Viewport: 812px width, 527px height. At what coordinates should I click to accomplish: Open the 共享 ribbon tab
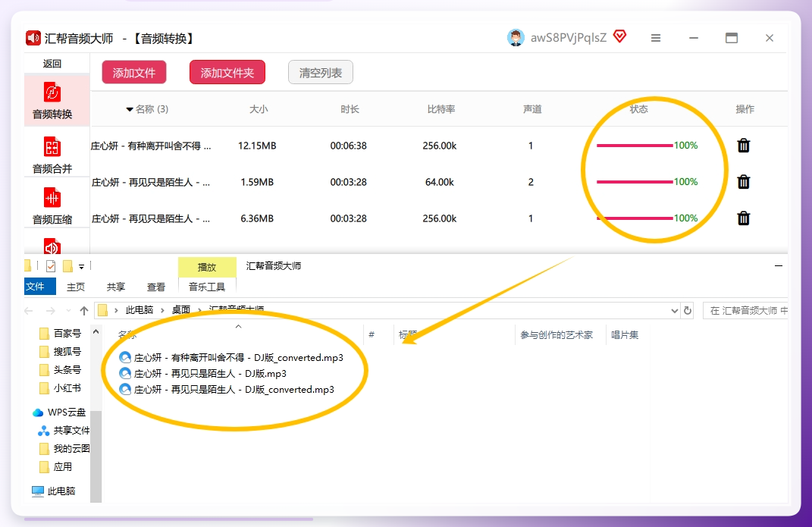[115, 287]
